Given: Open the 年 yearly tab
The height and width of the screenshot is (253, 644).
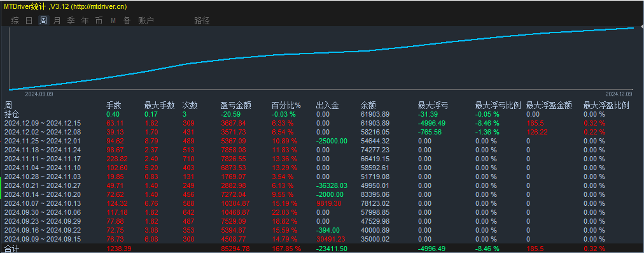Looking at the screenshot, I should click(85, 20).
